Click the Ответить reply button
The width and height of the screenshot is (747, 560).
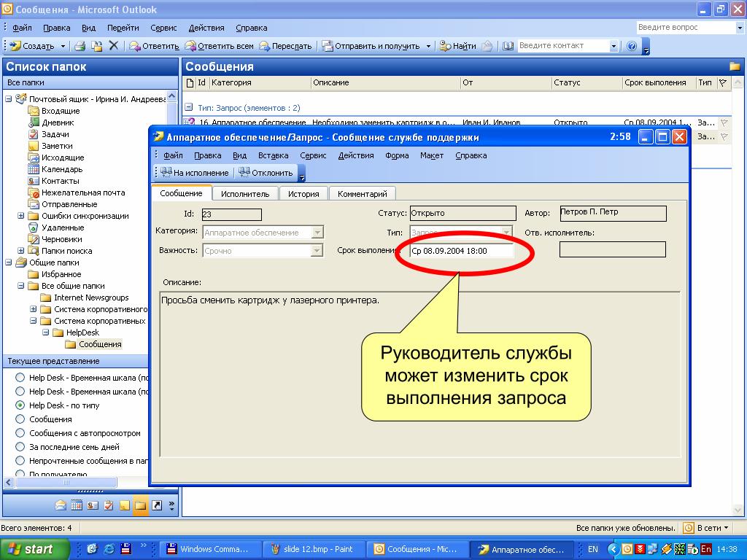click(155, 46)
